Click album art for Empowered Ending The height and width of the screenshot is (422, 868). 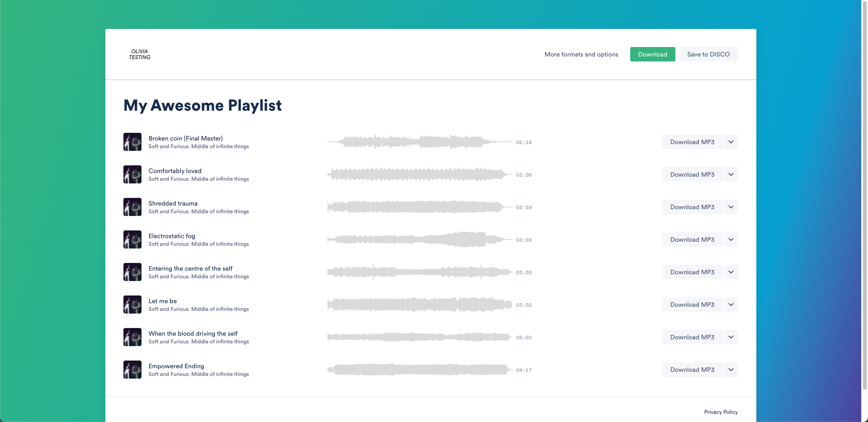[x=132, y=370]
